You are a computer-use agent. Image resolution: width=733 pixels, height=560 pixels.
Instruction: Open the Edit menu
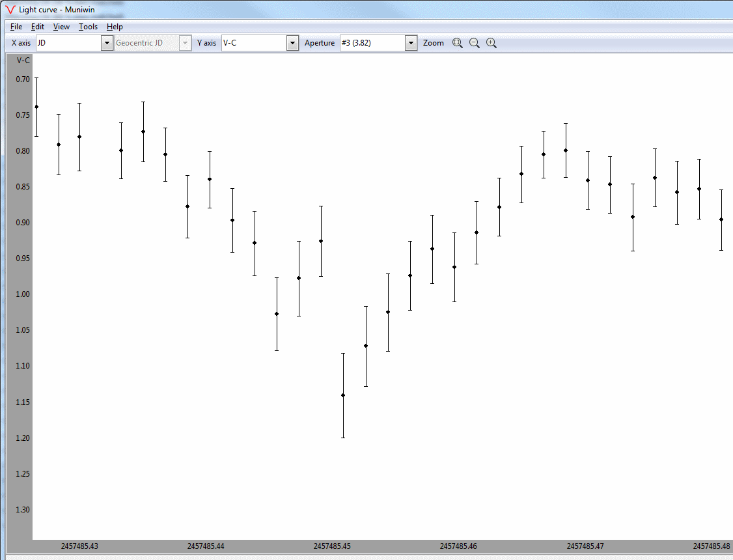[38, 27]
